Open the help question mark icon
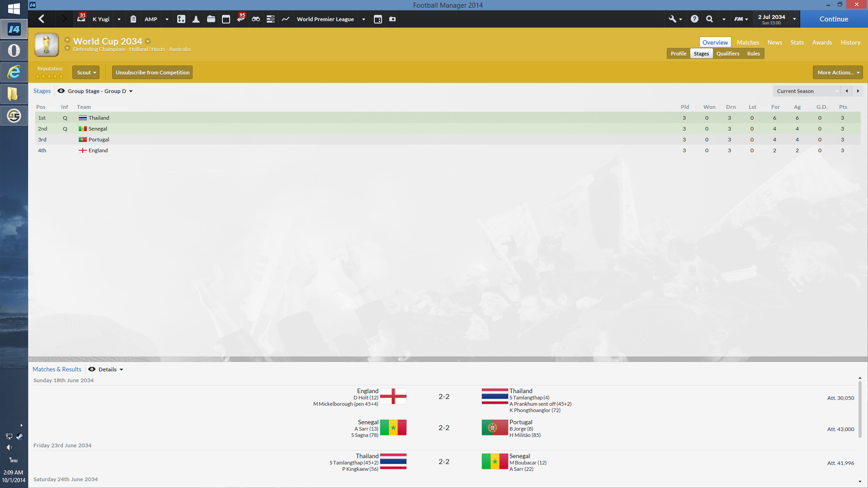 click(x=694, y=19)
